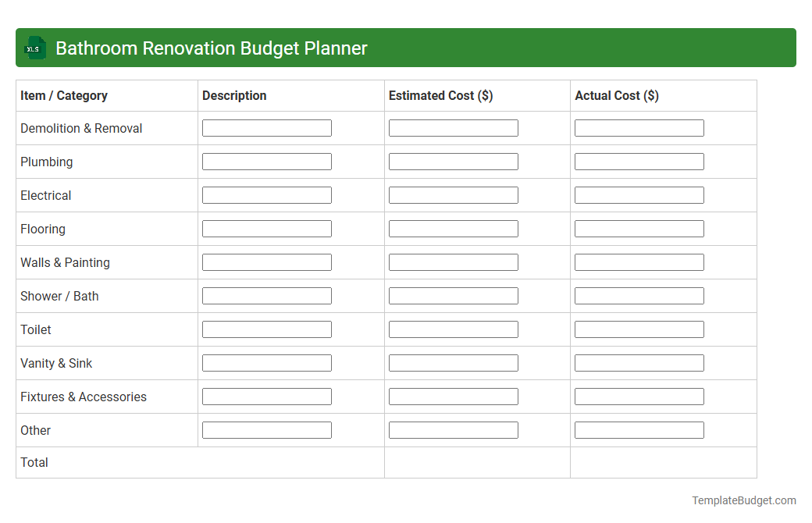Click the Shower / Bath description field
Viewport: 812px width, 523px height.
click(266, 295)
